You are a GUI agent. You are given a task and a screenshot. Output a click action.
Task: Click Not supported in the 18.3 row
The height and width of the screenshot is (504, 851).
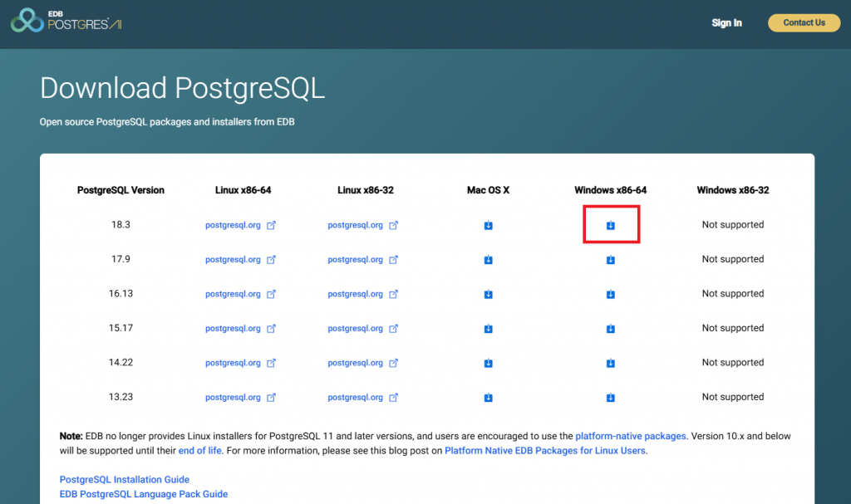click(x=733, y=225)
